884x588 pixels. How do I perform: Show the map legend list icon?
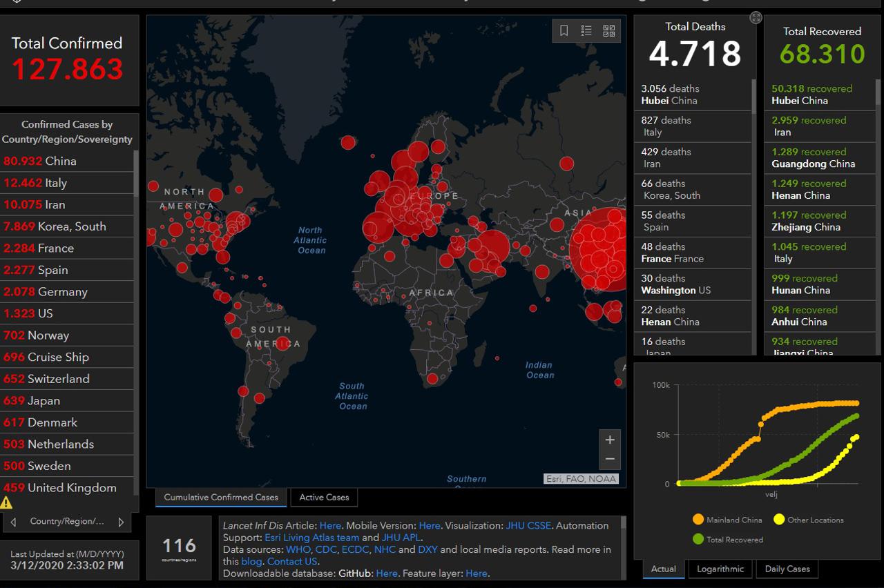[586, 30]
